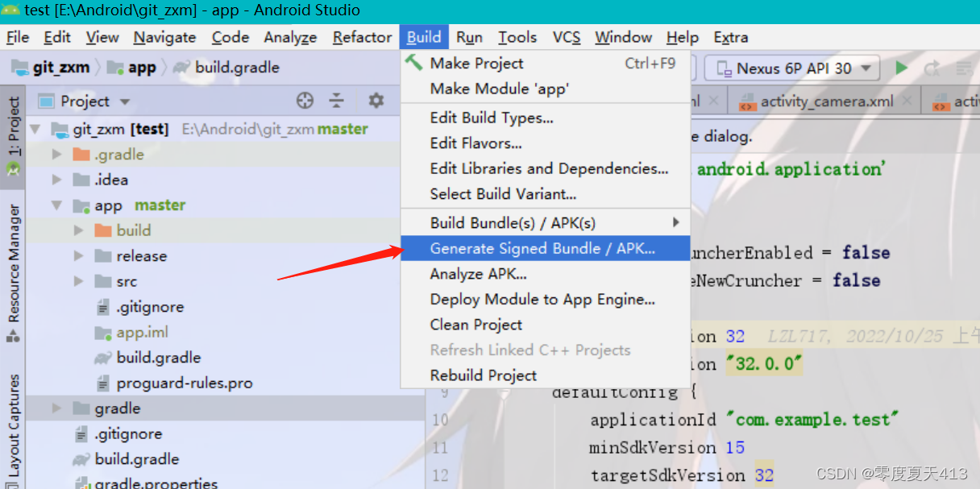Image resolution: width=980 pixels, height=489 pixels.
Task: Open the Refactor menu
Action: tap(362, 37)
